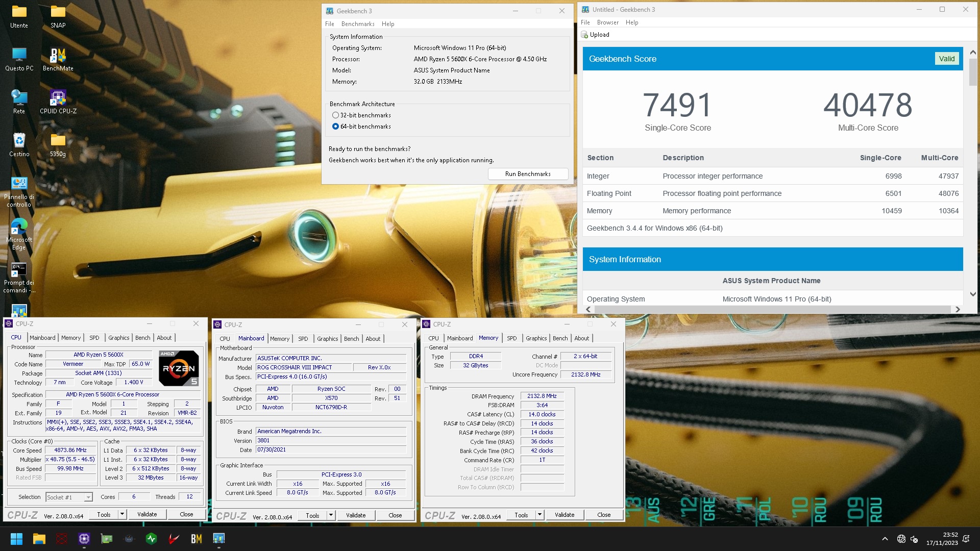Open the notifications bell icon

tap(966, 539)
